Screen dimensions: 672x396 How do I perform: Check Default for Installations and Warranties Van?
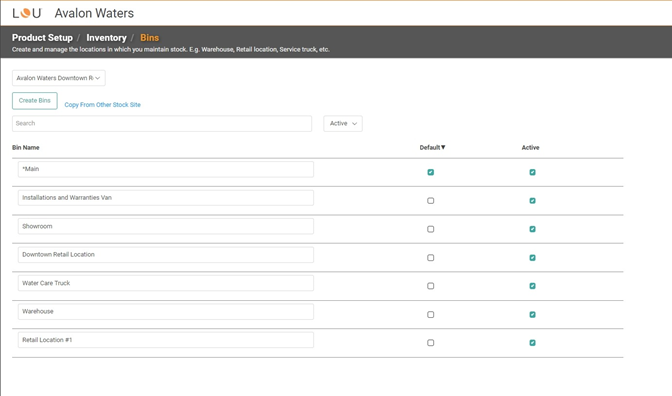coord(431,201)
